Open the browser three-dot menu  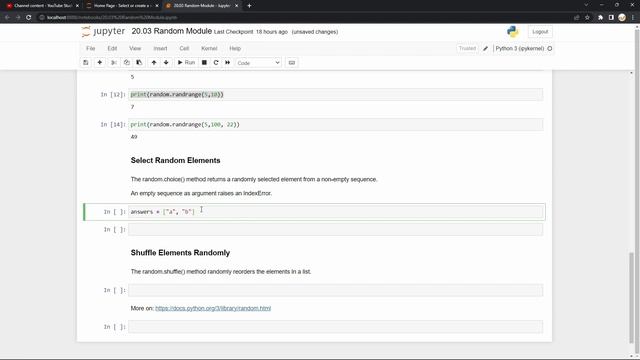coord(633,18)
